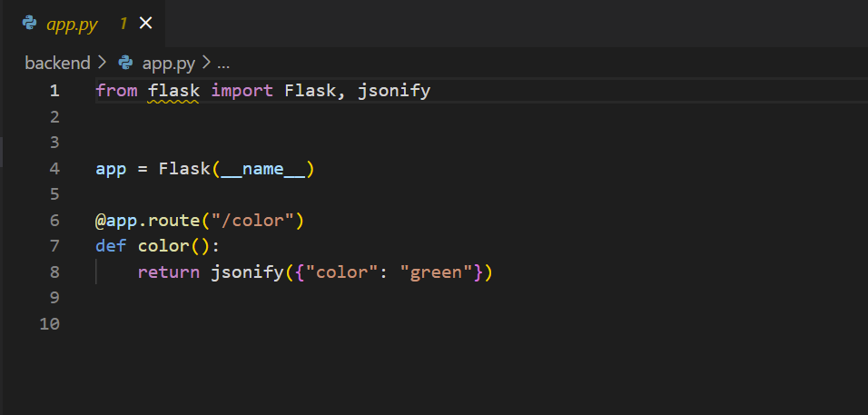
Task: Click the __name__ argument in the Flask call
Action: point(262,169)
